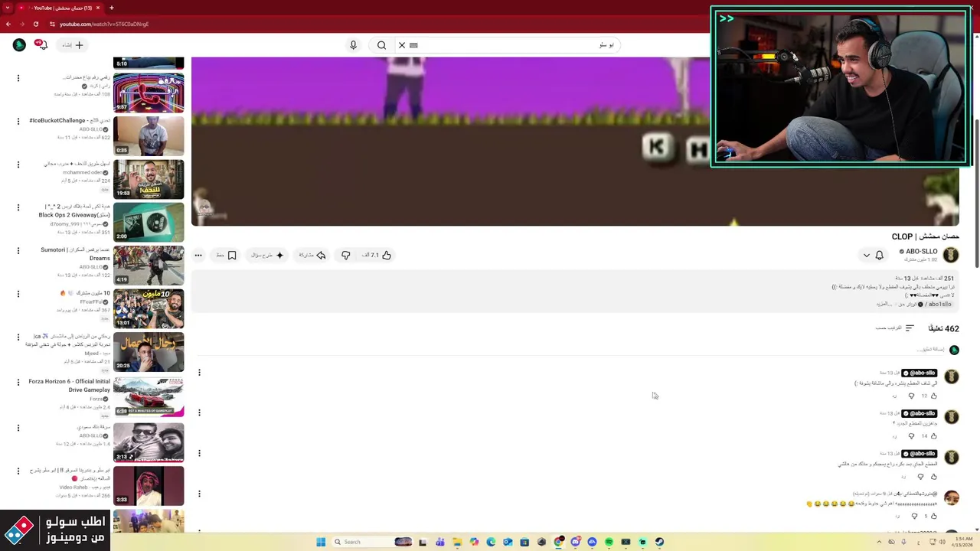Open menu for IceBucketChallenge suggestion
Viewport: 980px width, 551px height.
click(18, 121)
